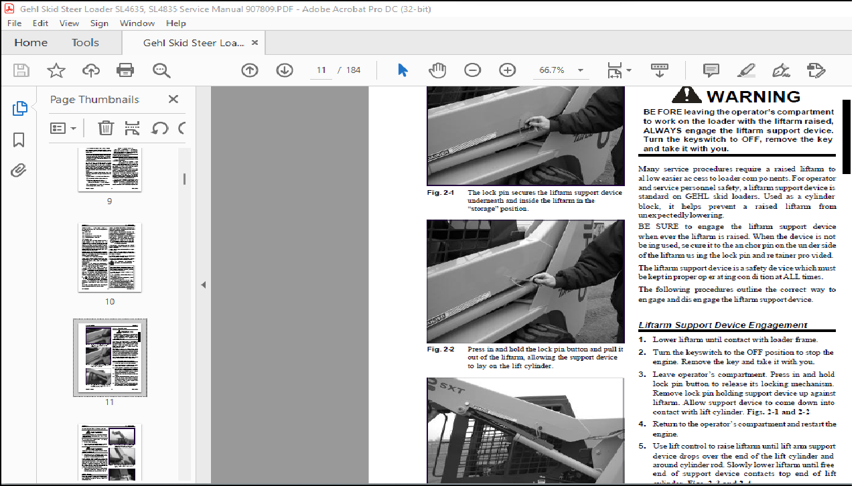
Task: Switch to the Tools tab
Action: tap(86, 43)
